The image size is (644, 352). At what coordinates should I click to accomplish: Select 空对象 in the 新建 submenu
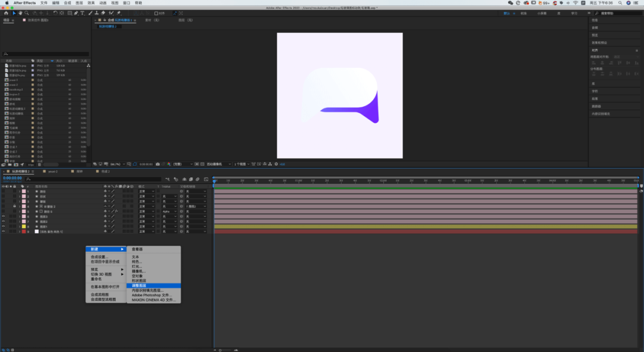coord(137,276)
